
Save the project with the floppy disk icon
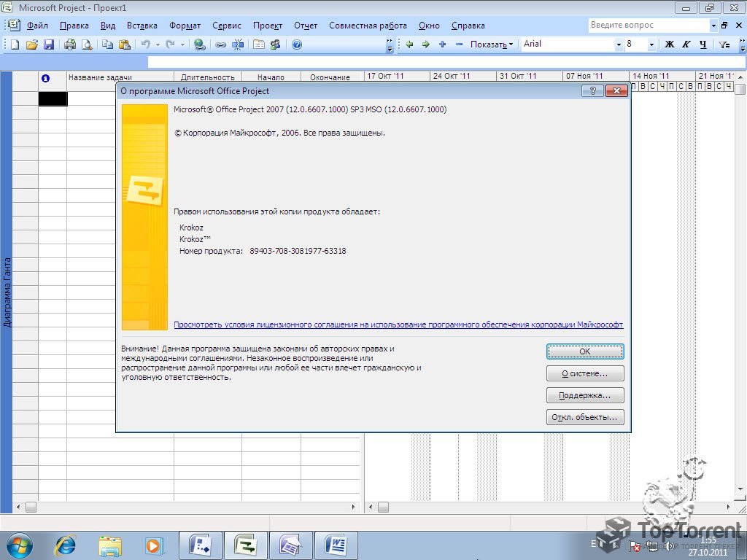point(49,44)
